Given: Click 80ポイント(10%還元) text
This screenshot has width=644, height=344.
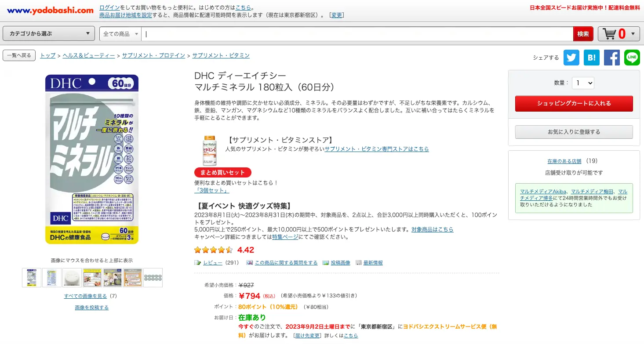Looking at the screenshot, I should (268, 307).
